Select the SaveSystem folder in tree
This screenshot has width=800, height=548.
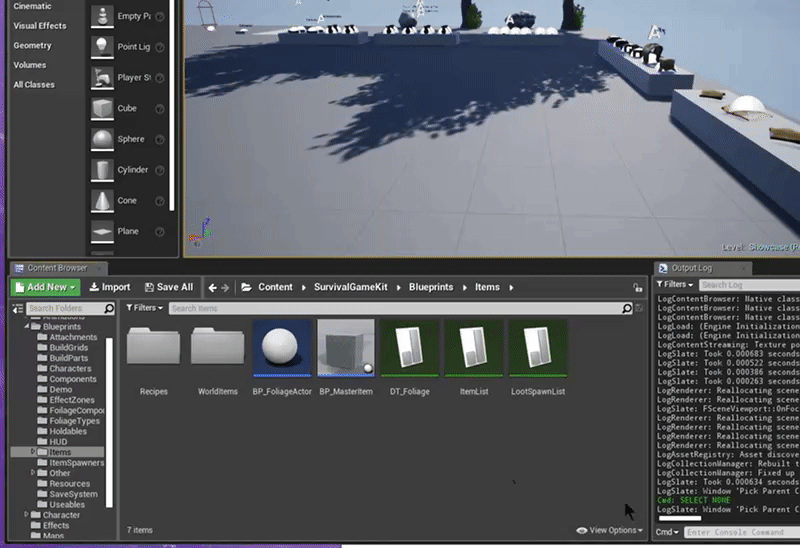pos(67,494)
